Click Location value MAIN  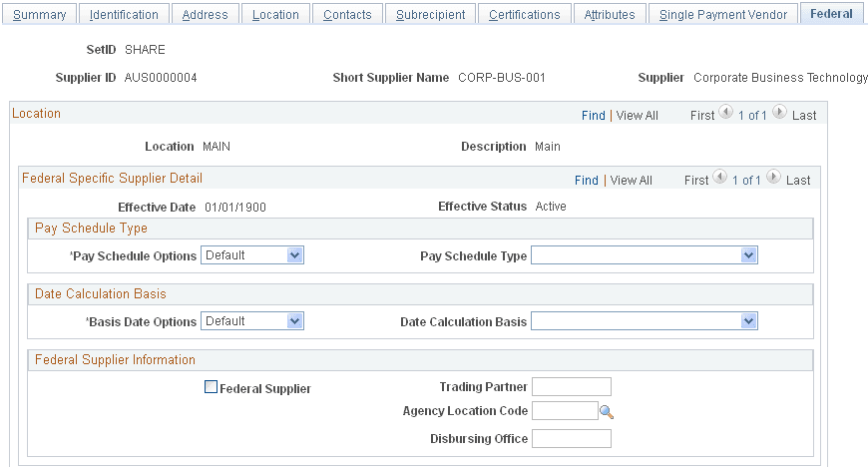[x=217, y=147]
